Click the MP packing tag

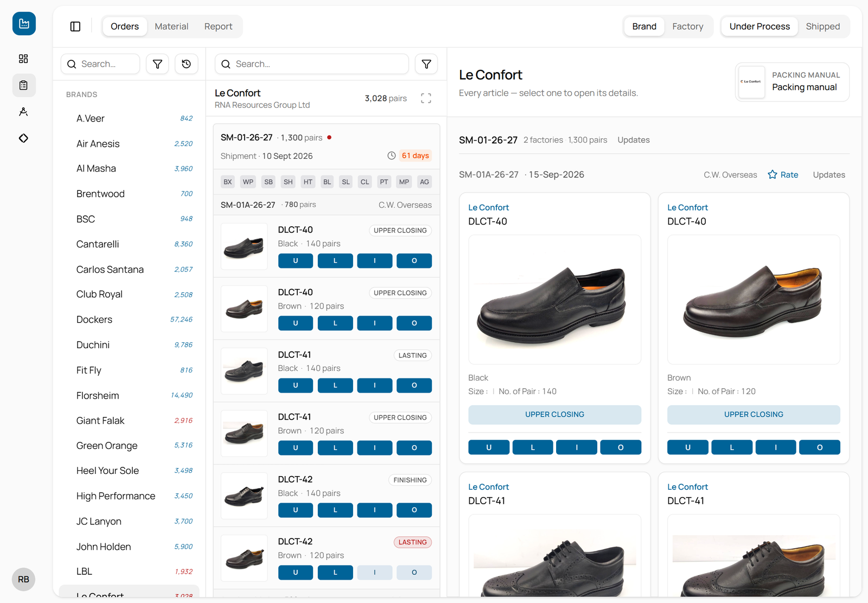point(404,182)
